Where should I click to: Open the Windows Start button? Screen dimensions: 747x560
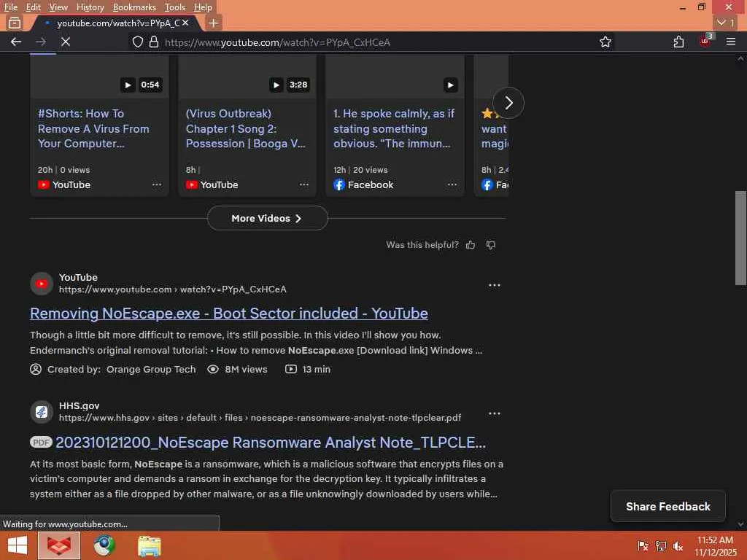(x=18, y=545)
